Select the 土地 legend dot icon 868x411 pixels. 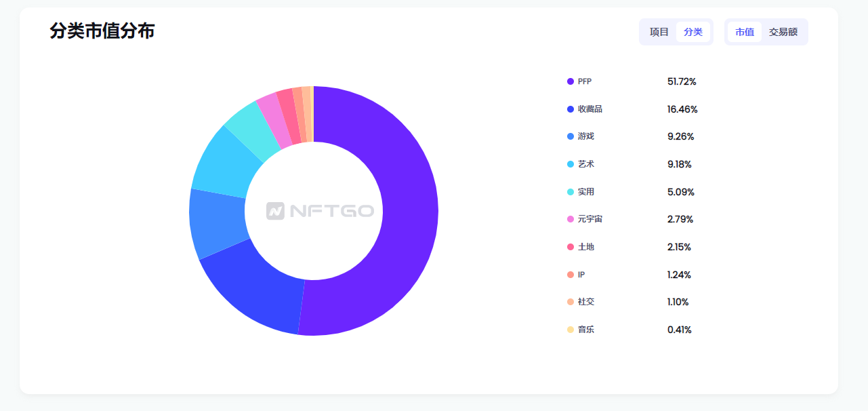(x=571, y=246)
